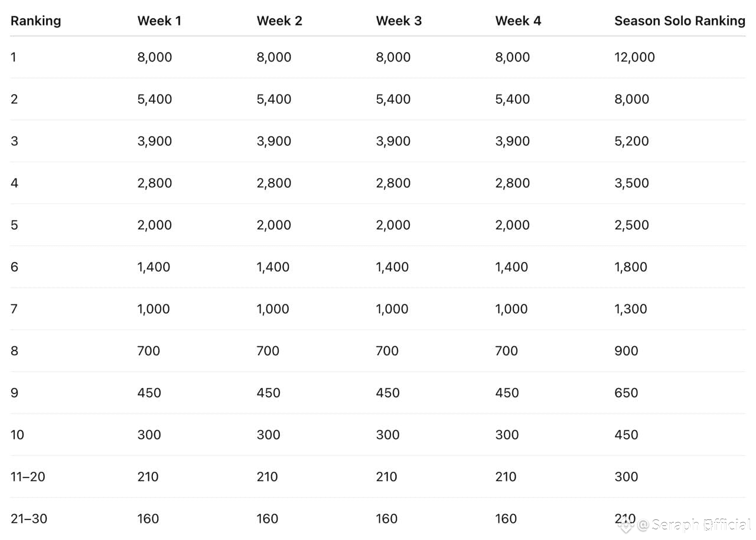
Task: Click the 5,200 season reward cell
Action: point(631,141)
